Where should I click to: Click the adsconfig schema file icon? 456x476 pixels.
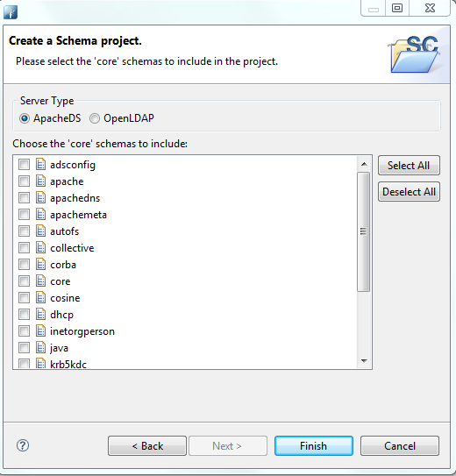point(40,164)
